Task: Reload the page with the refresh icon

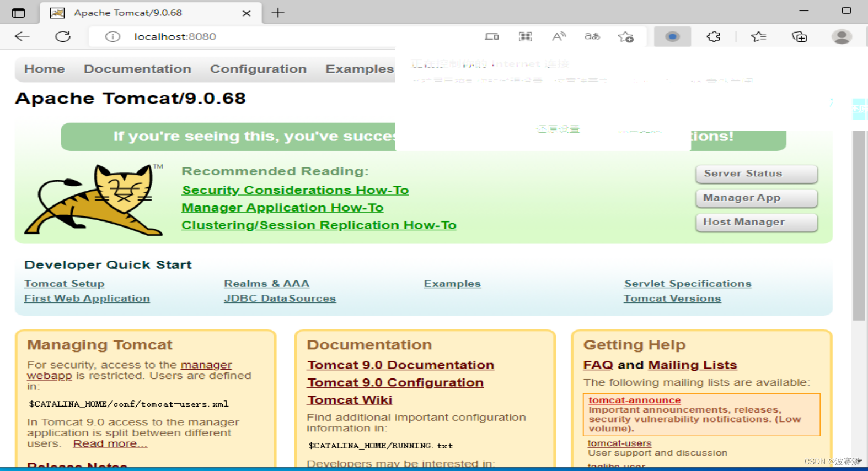Action: [63, 36]
